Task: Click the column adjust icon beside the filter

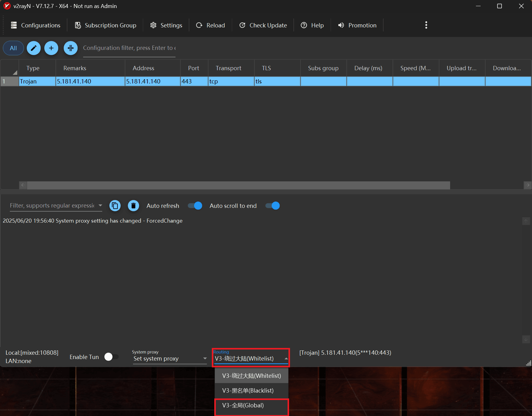Action: point(71,48)
